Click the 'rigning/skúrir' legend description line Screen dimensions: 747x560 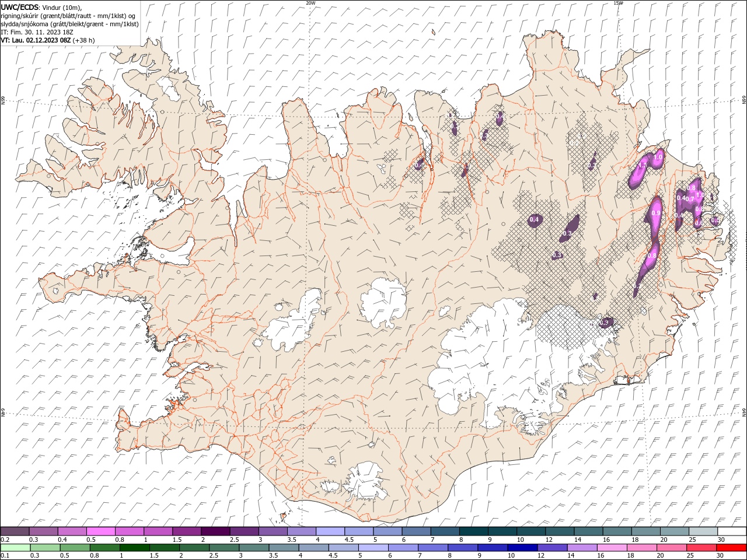tap(69, 16)
